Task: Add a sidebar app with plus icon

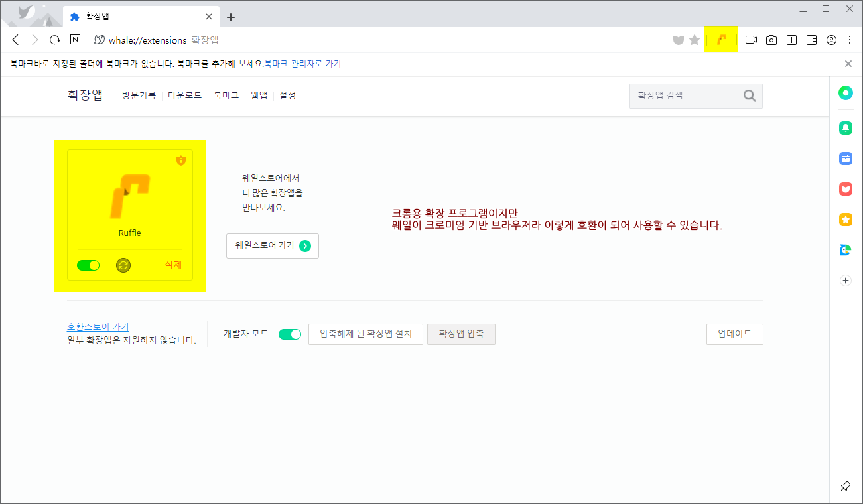Action: point(845,281)
